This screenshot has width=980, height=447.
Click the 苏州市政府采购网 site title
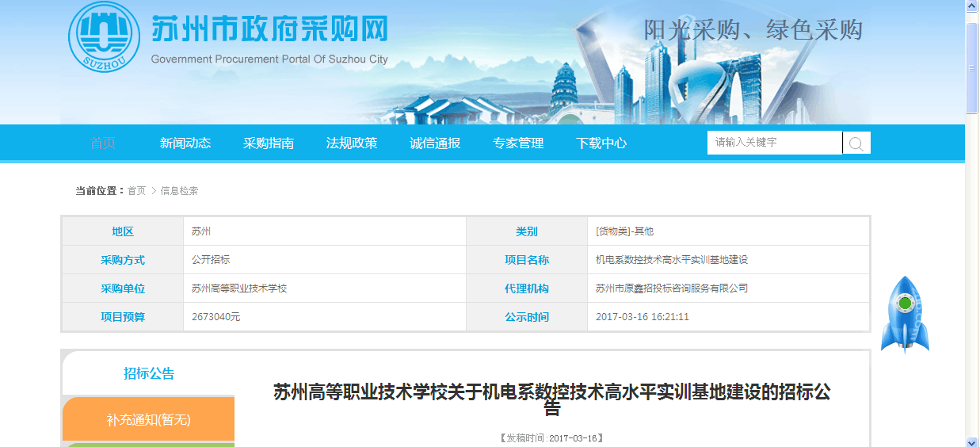click(269, 29)
